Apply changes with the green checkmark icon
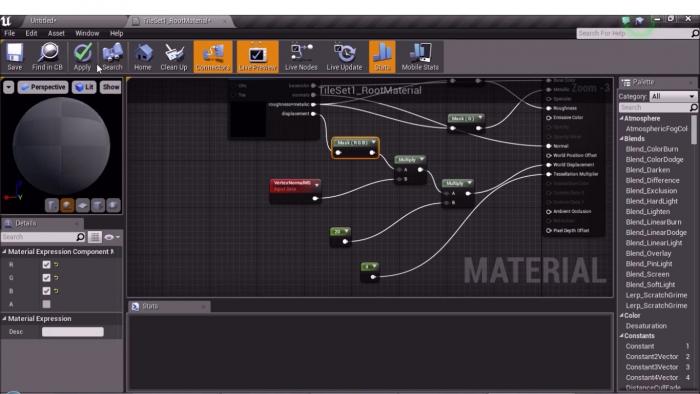This screenshot has width=700, height=394. (82, 57)
